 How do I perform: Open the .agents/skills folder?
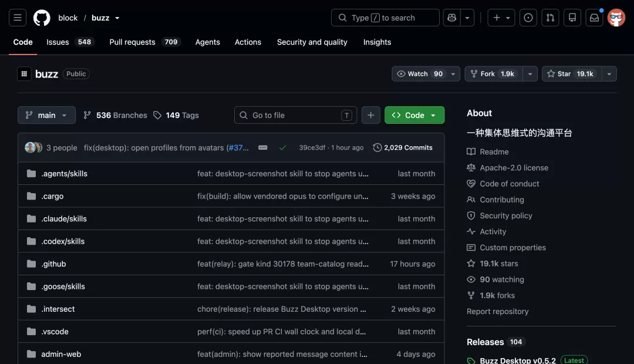65,174
